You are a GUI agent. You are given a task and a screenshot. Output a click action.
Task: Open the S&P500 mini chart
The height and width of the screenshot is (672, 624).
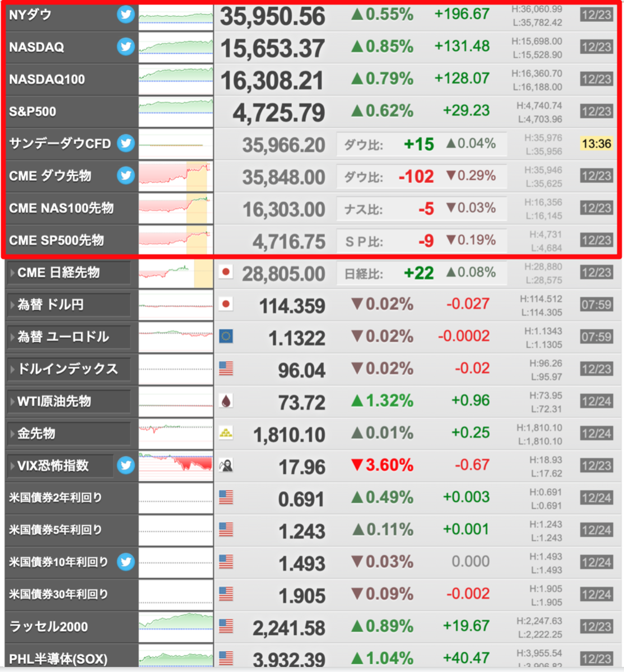(176, 112)
